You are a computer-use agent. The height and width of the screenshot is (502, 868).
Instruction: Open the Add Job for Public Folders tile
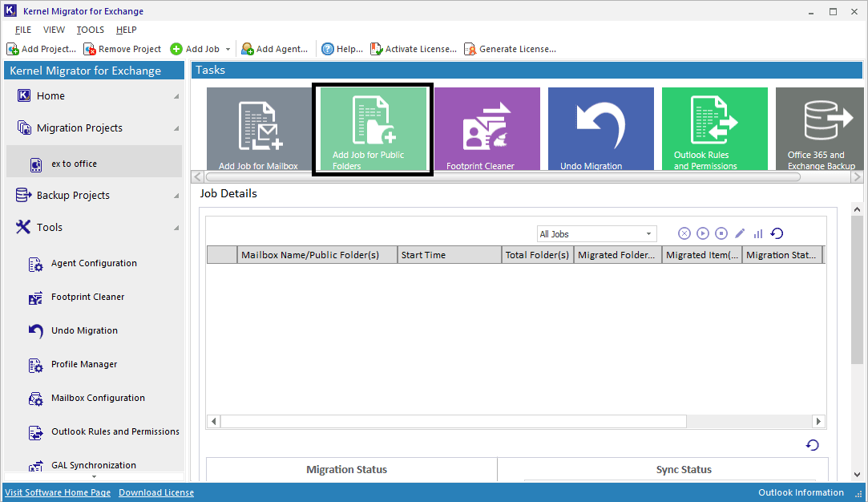pos(373,128)
